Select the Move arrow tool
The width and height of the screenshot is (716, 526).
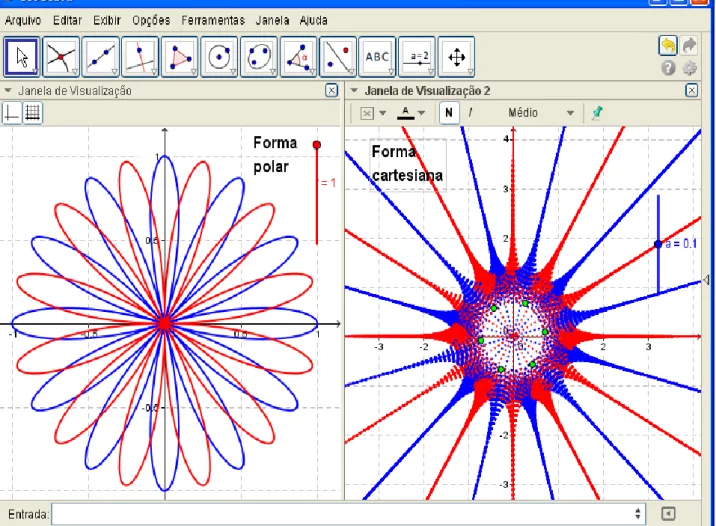pyautogui.click(x=22, y=57)
